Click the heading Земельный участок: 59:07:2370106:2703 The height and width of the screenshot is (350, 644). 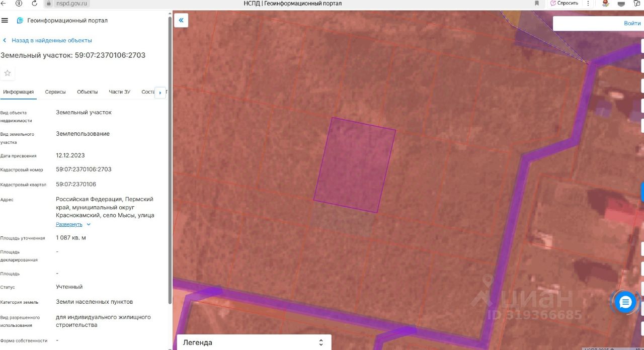click(x=73, y=55)
